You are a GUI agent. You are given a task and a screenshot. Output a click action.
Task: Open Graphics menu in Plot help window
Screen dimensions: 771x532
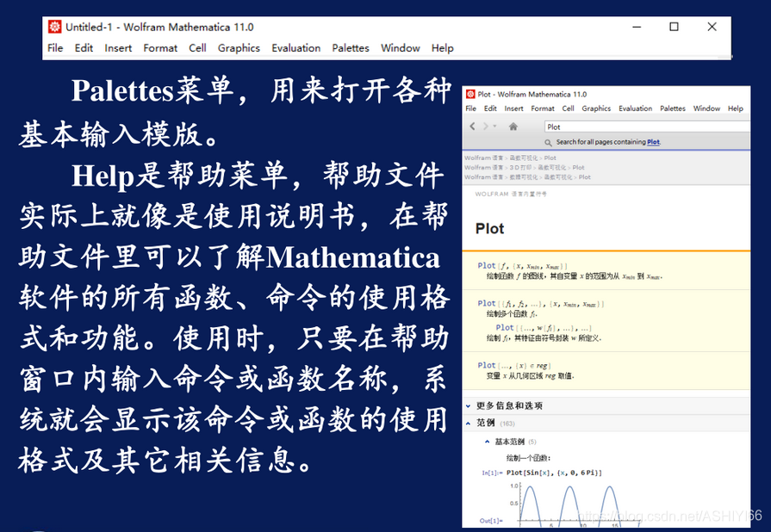point(596,108)
